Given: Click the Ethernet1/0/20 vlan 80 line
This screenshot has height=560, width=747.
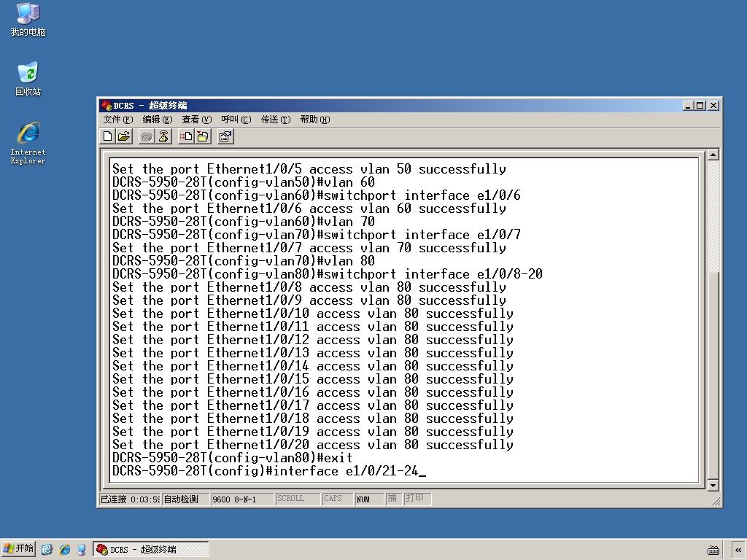Looking at the screenshot, I should tap(313, 445).
